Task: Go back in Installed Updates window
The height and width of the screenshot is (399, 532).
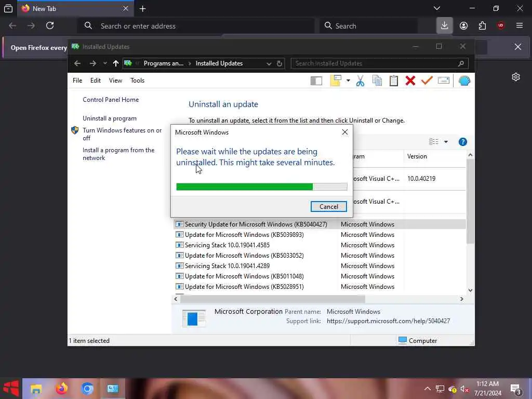Action: point(77,63)
